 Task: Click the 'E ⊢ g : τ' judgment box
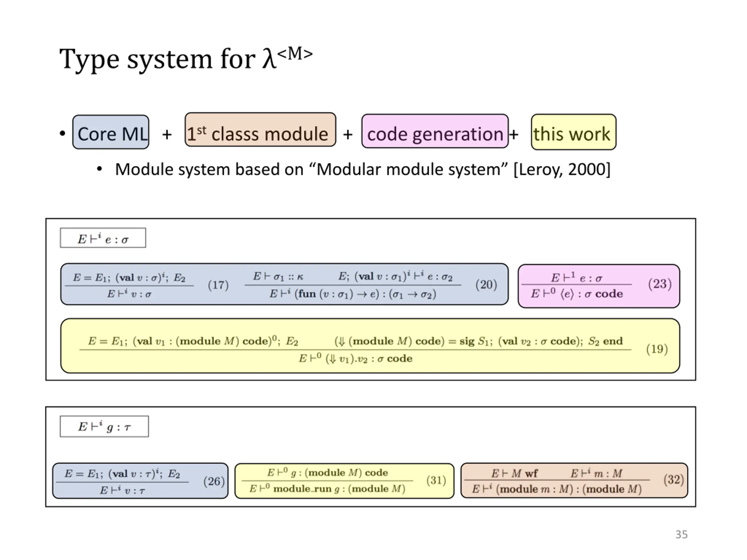[104, 427]
